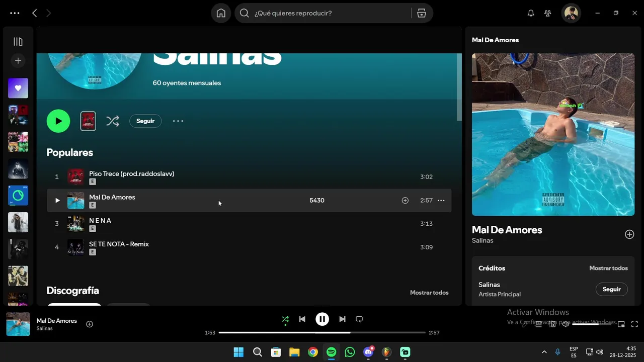Open the connect to a device icon
This screenshot has height=362, width=644.
coord(552,324)
